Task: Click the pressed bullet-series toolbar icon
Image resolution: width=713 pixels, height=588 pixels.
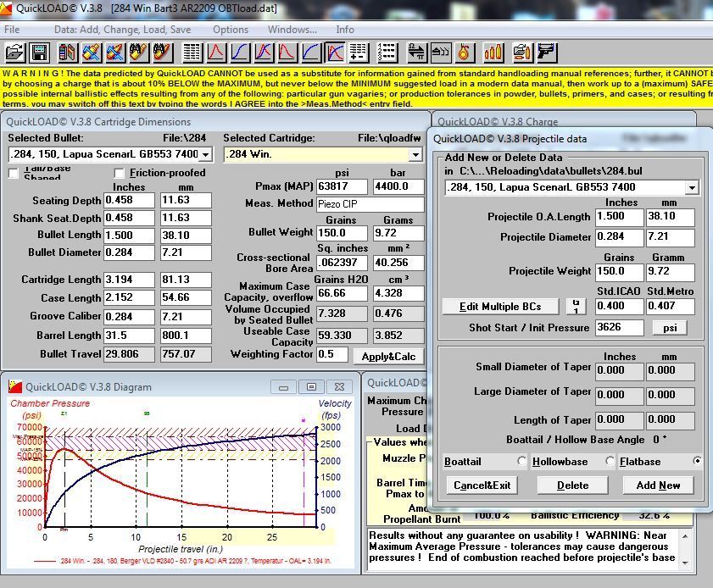Action: 440,53
